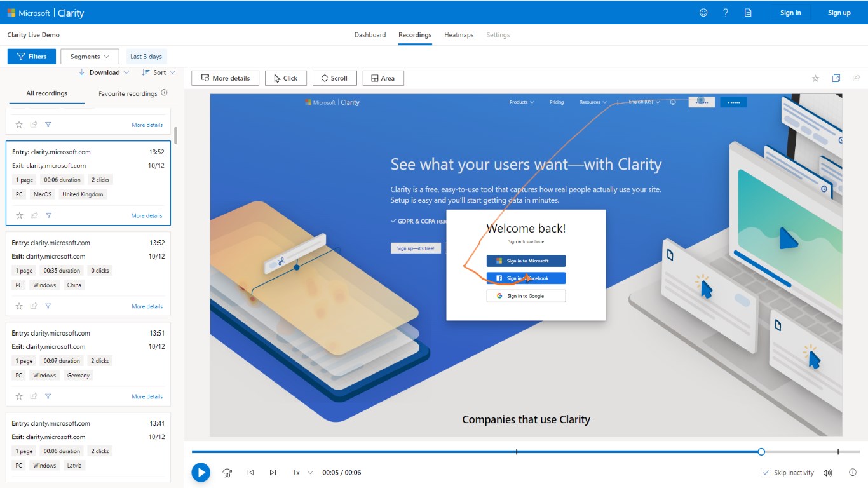This screenshot has width=868, height=488.
Task: Change the Last 3 days date range
Action: [146, 57]
